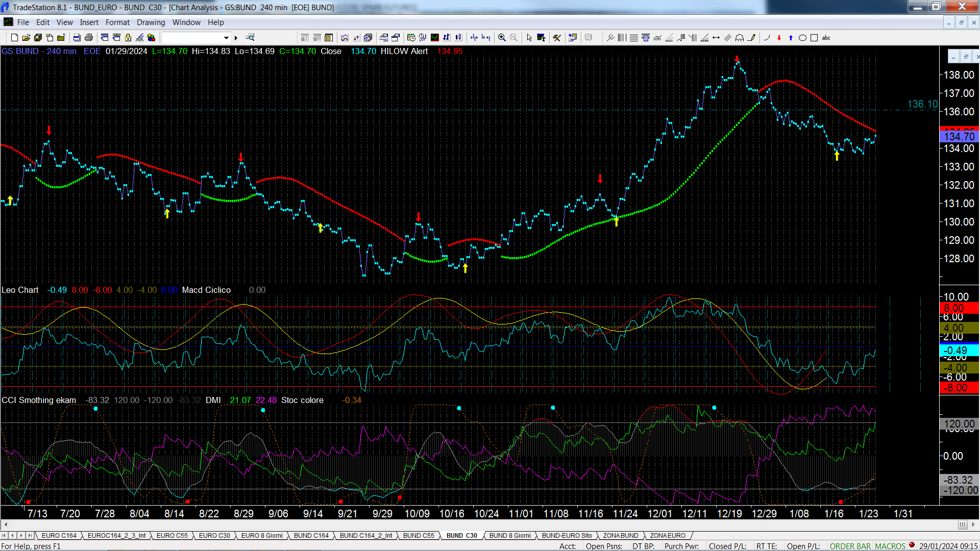Click the colored cubes icon
The image size is (980, 551).
152,38
